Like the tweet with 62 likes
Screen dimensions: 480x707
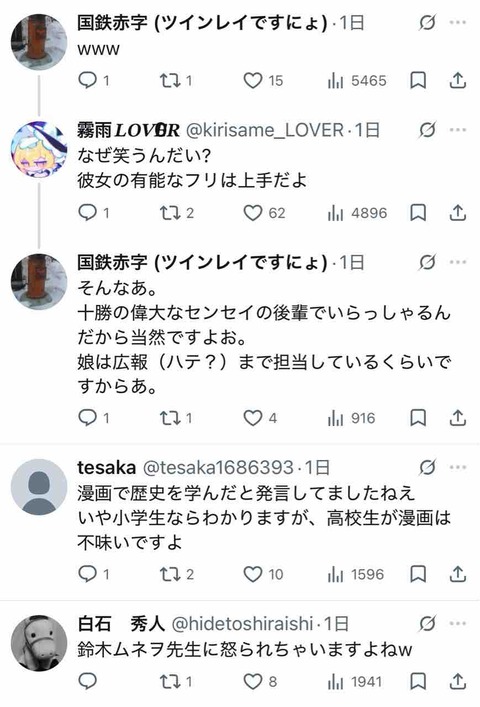tap(264, 213)
